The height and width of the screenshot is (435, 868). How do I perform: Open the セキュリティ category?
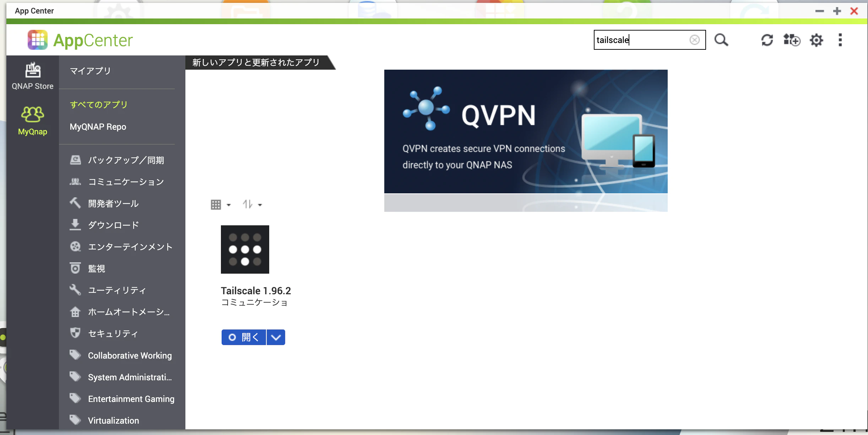[x=113, y=334]
